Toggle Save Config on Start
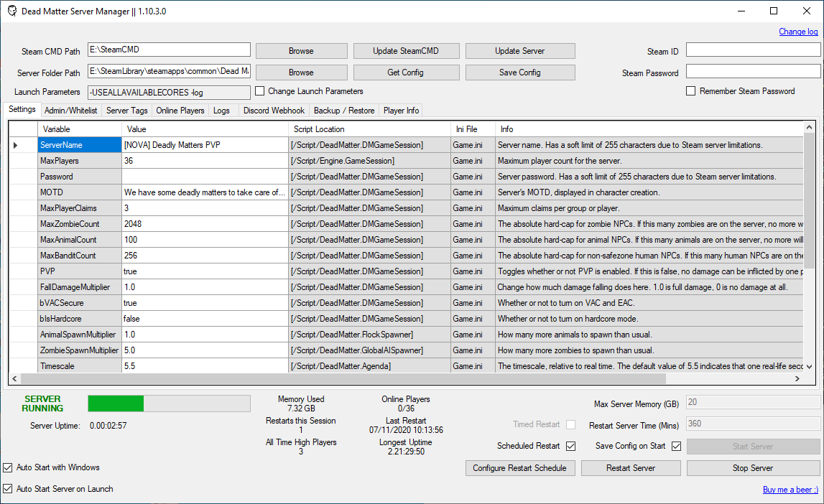The image size is (824, 504). 676,445
